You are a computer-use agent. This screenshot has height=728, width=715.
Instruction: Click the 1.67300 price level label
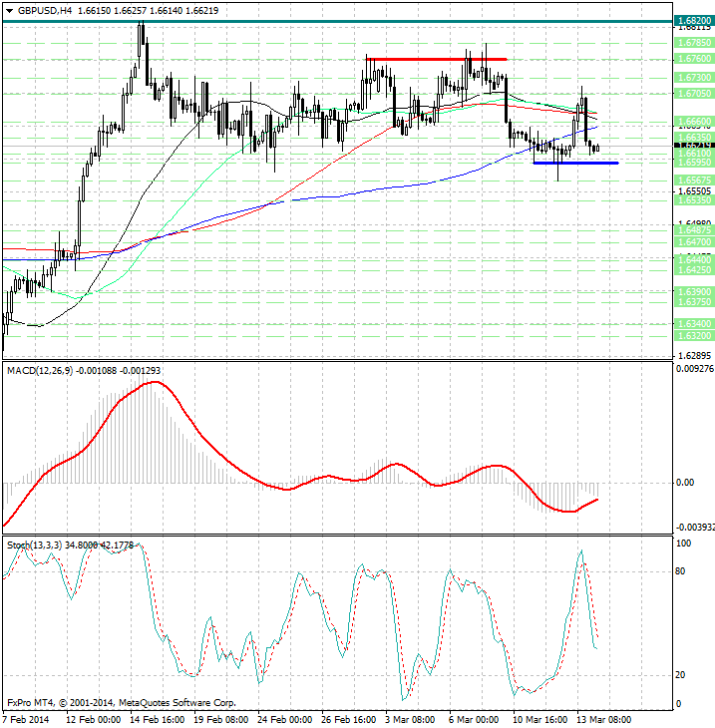click(x=694, y=78)
